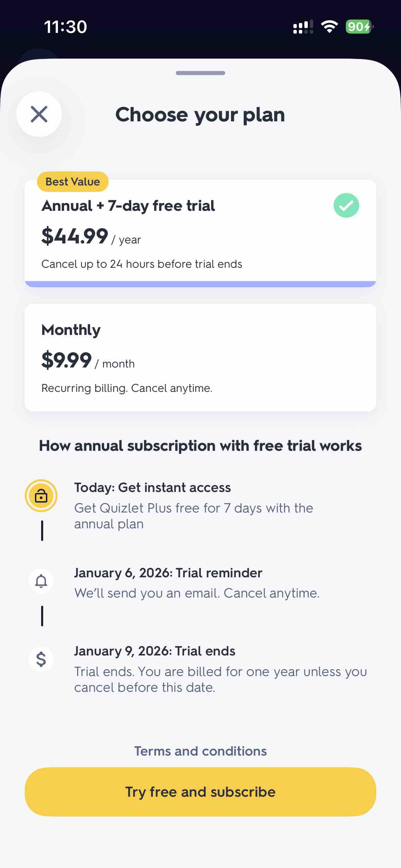Tap the January 9, 2026 Trial ends entry
The width and height of the screenshot is (401, 868).
pyautogui.click(x=155, y=651)
